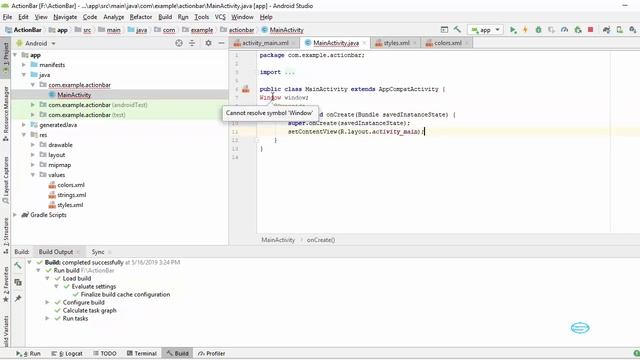Select strings.xml in values folder
Viewport: 640px width, 360px height.
point(71,195)
